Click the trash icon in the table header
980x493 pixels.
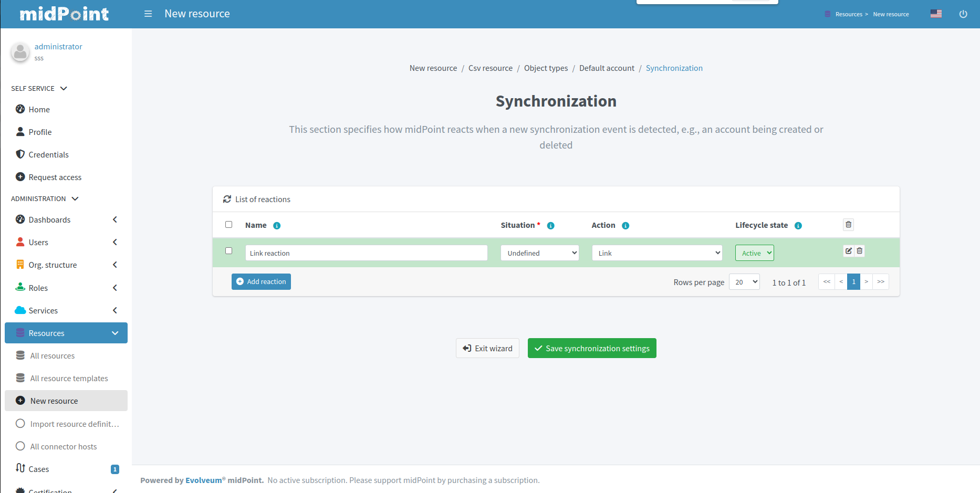(x=848, y=224)
